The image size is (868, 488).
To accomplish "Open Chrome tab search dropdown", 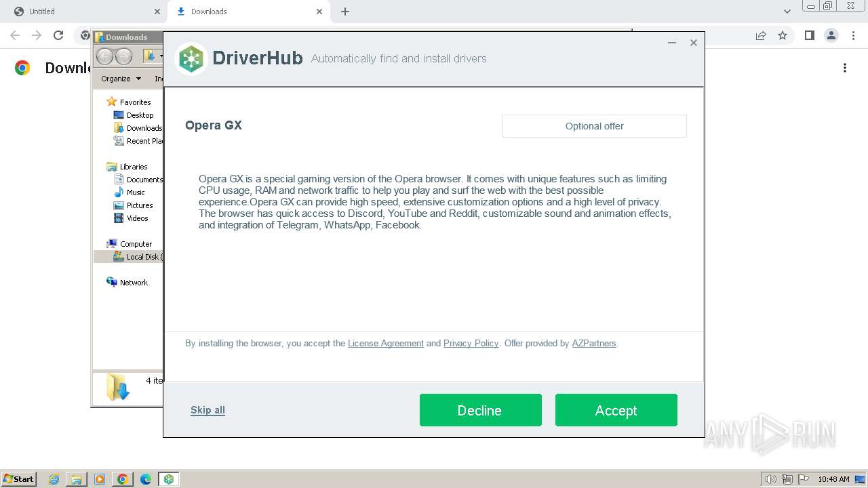I will 787,12.
